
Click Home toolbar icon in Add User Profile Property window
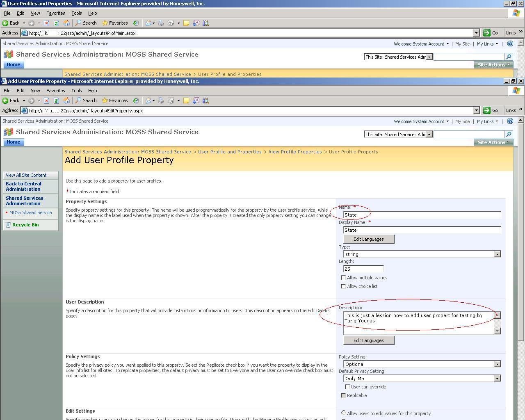tap(66, 100)
